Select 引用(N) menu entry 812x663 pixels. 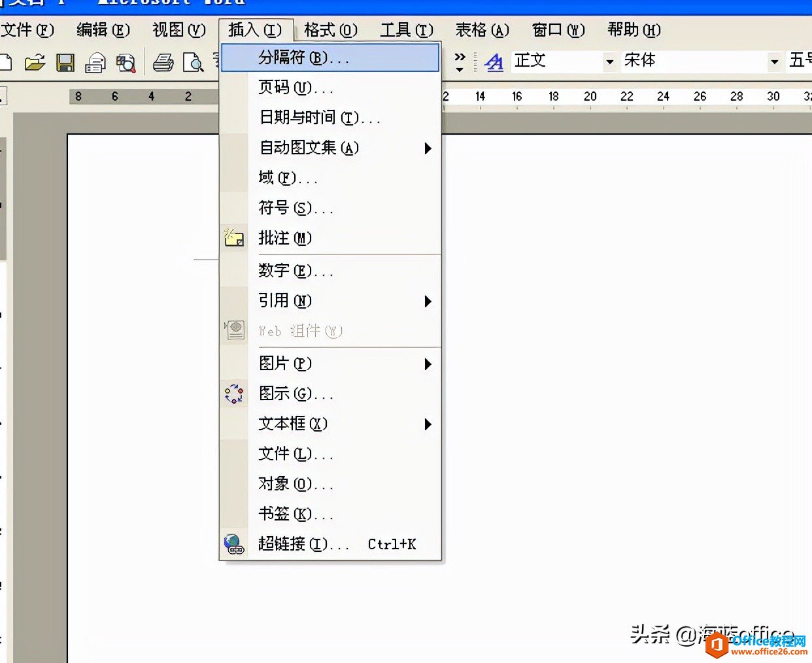coord(330,301)
